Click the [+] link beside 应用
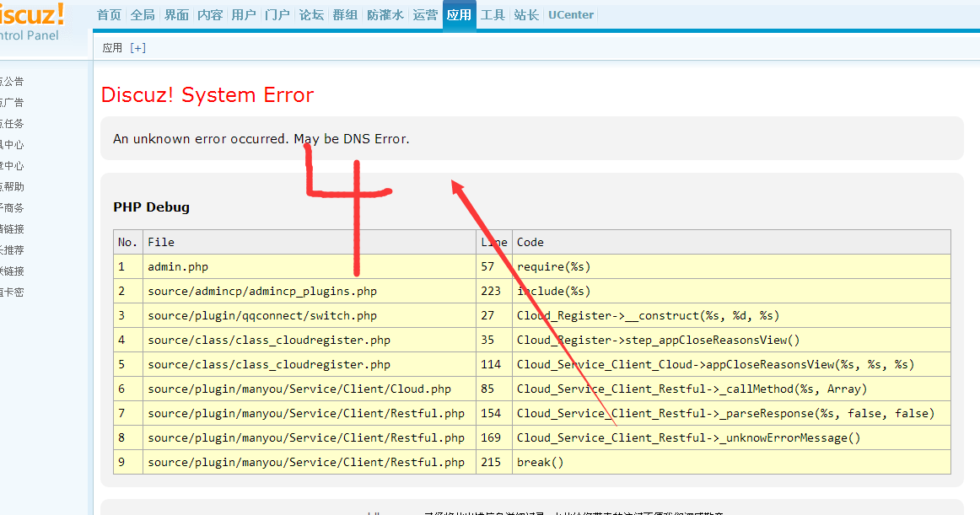This screenshot has width=980, height=515. (x=137, y=48)
